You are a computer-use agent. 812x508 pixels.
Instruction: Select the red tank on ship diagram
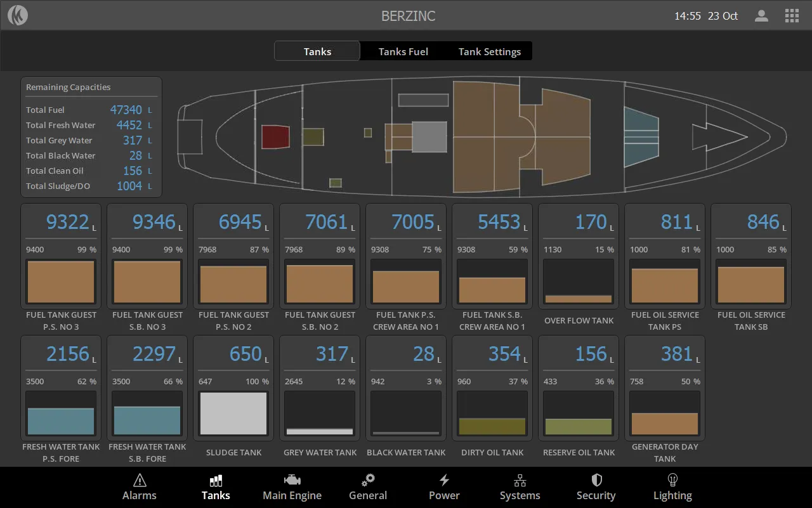(x=276, y=137)
